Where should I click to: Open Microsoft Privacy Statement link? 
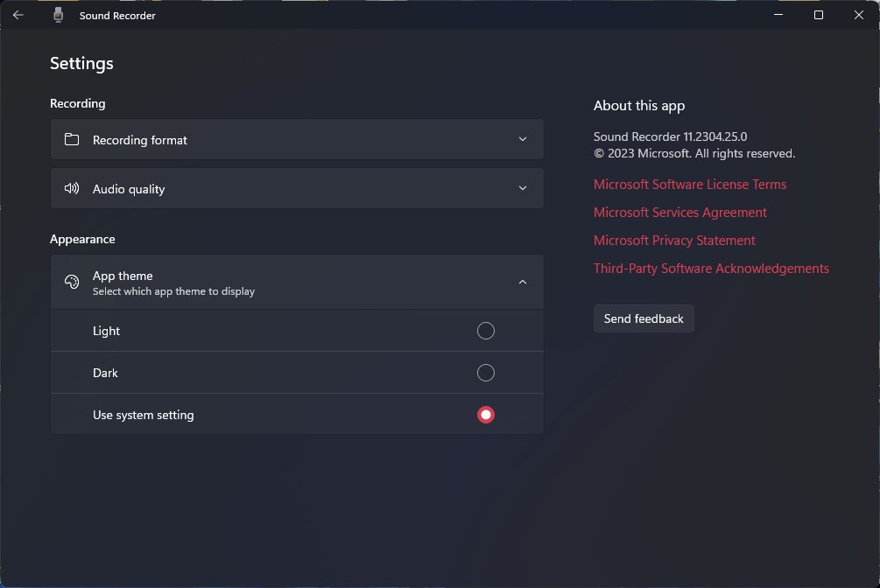674,240
